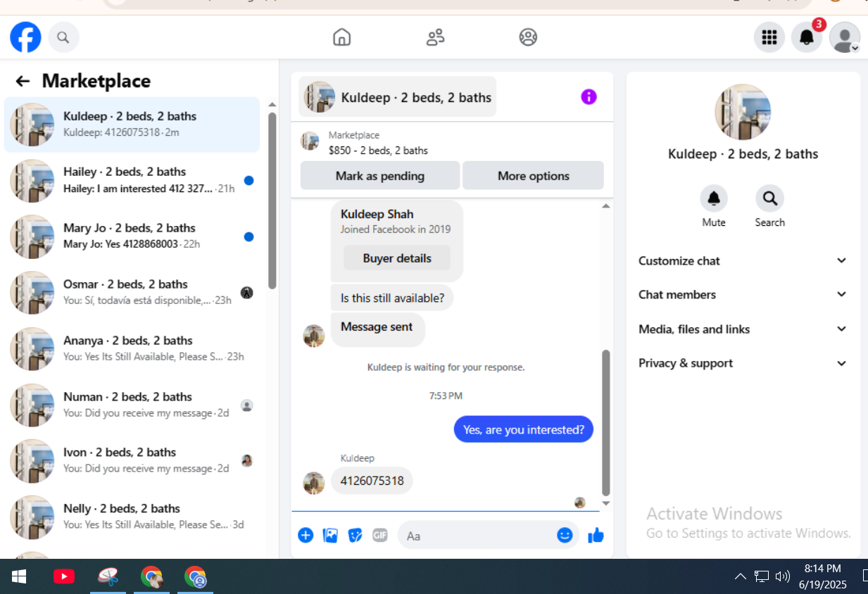The height and width of the screenshot is (594, 868).
Task: Click the conversation list scrollbar
Action: [272, 201]
